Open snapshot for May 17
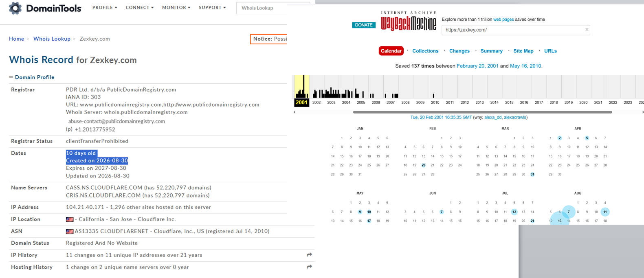Screen dimensions: 644x278 pos(369,221)
